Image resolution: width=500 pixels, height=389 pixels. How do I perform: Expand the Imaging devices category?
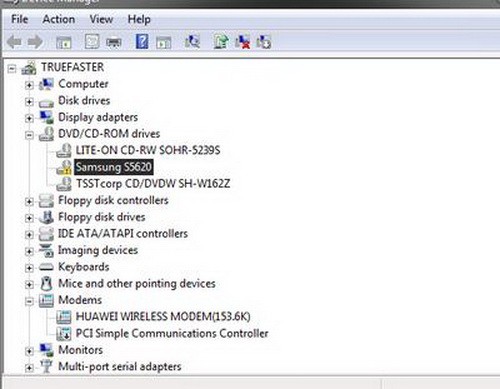29,251
